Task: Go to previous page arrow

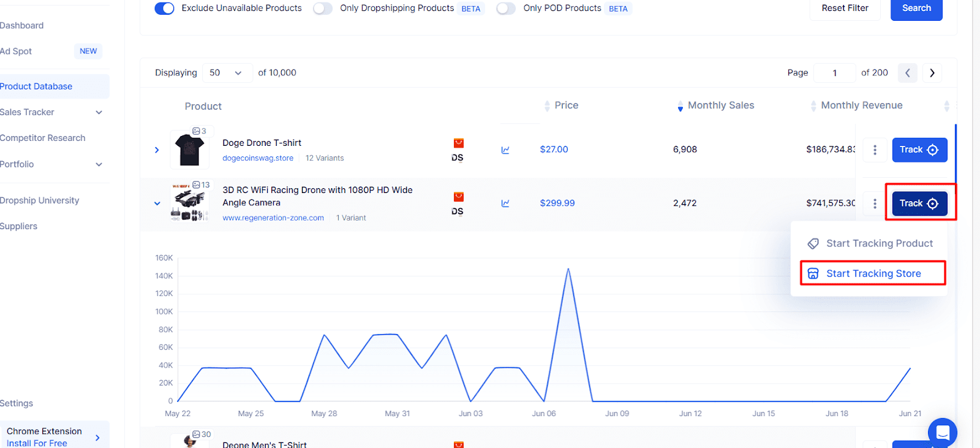Action: click(x=908, y=73)
